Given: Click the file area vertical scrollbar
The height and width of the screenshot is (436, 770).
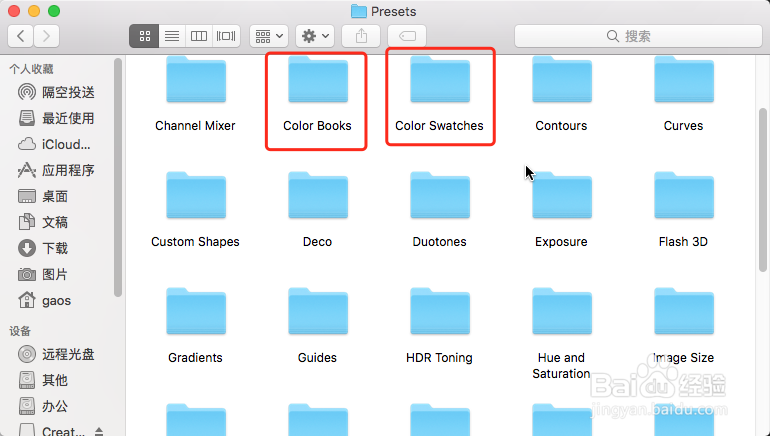Looking at the screenshot, I should 763,190.
